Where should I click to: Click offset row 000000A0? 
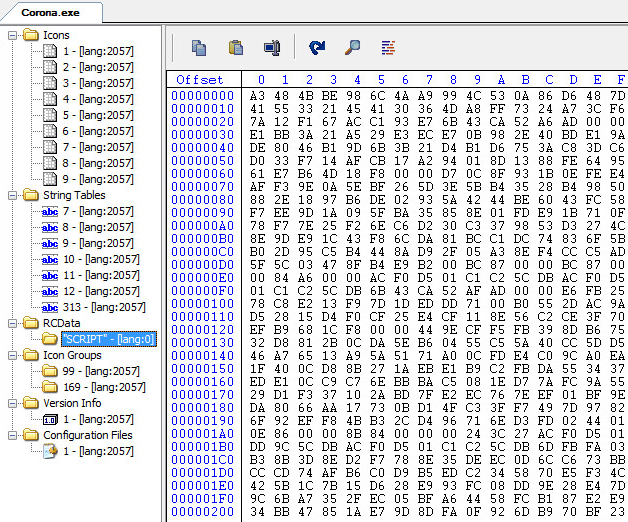pyautogui.click(x=203, y=226)
